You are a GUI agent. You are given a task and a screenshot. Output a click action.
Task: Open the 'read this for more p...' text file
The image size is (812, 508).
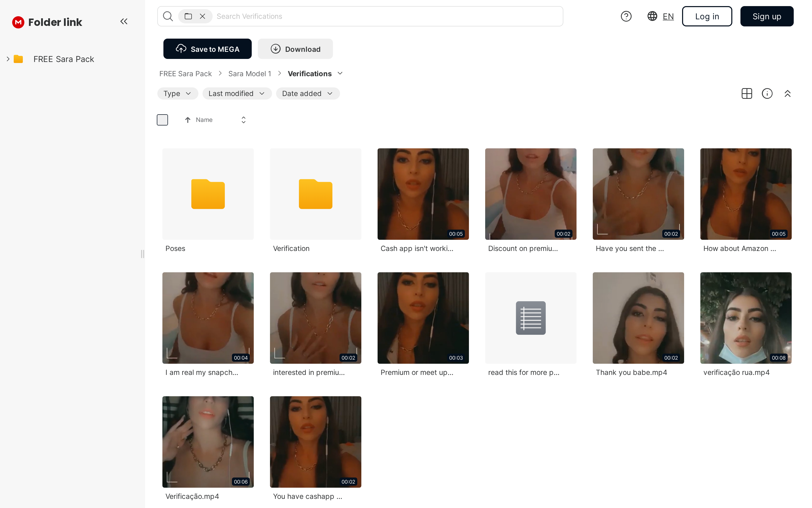point(531,318)
